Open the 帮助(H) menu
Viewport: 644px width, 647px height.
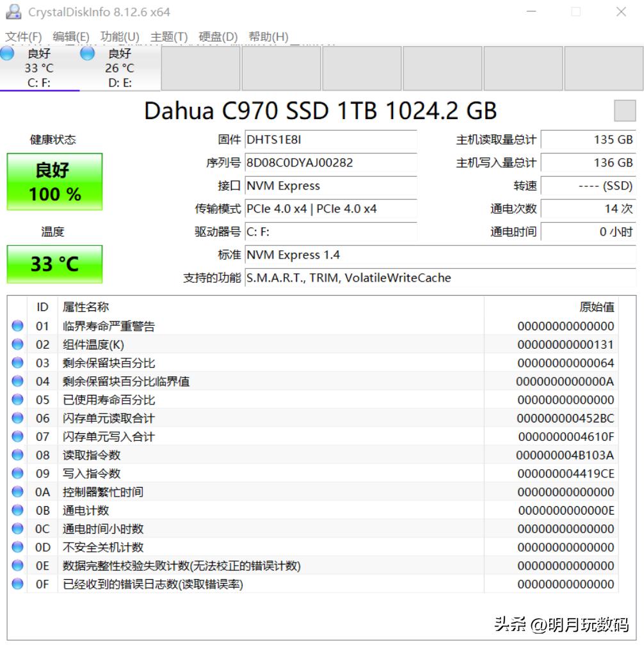coord(266,36)
